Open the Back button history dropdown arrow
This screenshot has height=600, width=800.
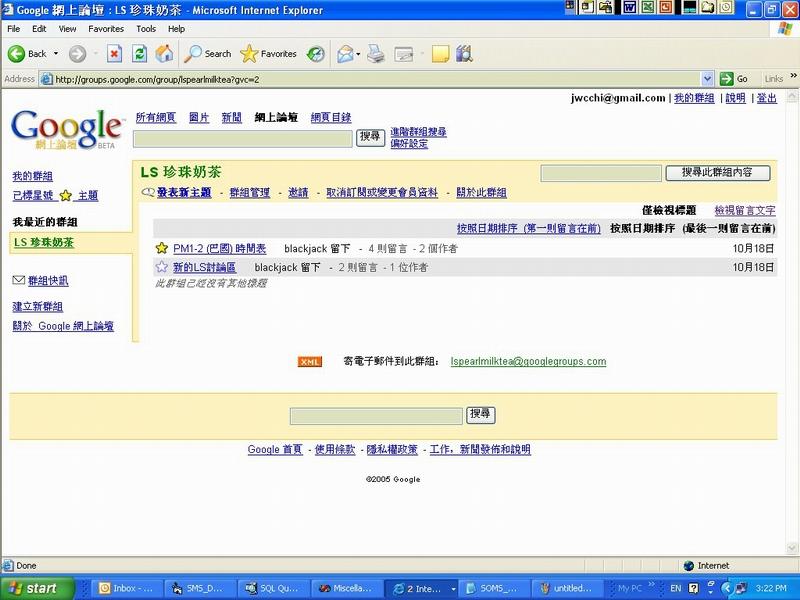(56, 54)
